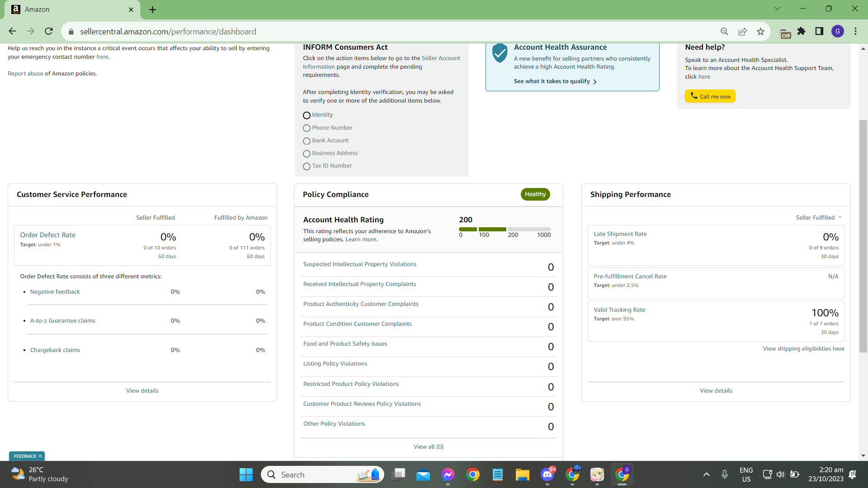
Task: Open File Explorer from the taskbar
Action: click(522, 474)
